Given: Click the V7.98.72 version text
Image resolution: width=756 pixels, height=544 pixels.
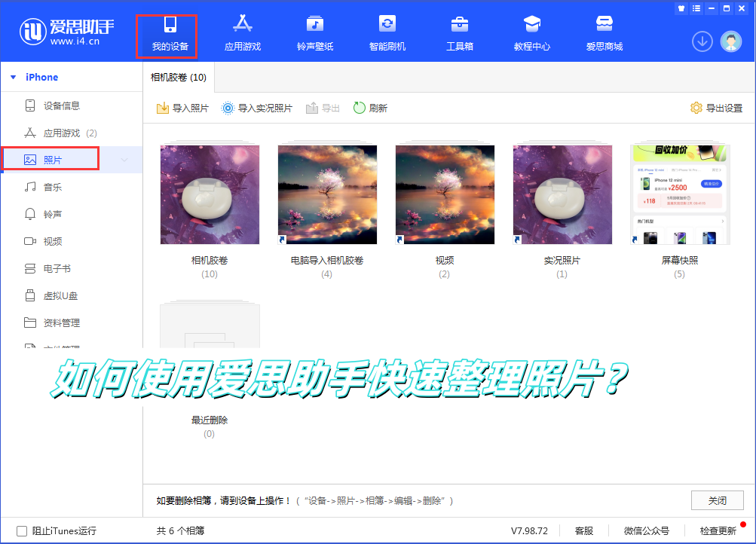Looking at the screenshot, I should click(529, 531).
